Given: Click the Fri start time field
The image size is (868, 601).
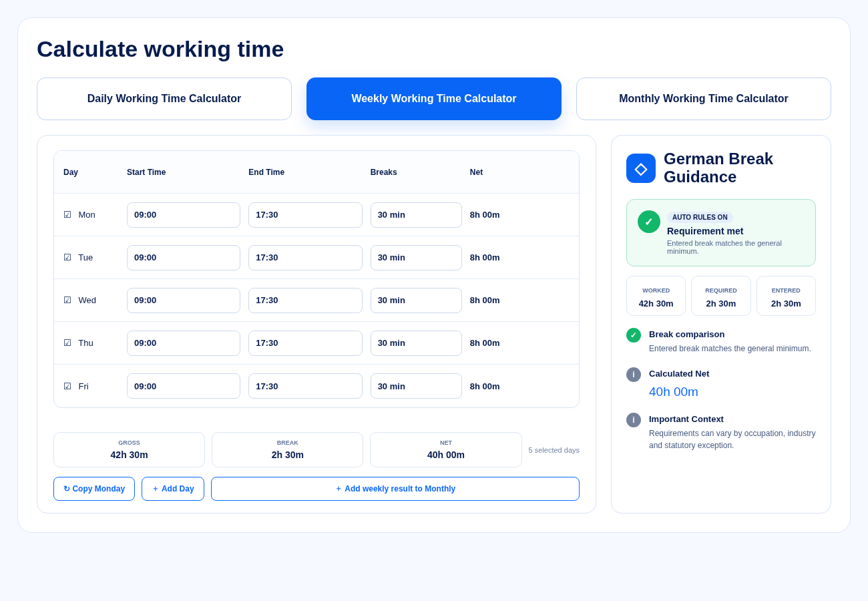Looking at the screenshot, I should pos(184,386).
